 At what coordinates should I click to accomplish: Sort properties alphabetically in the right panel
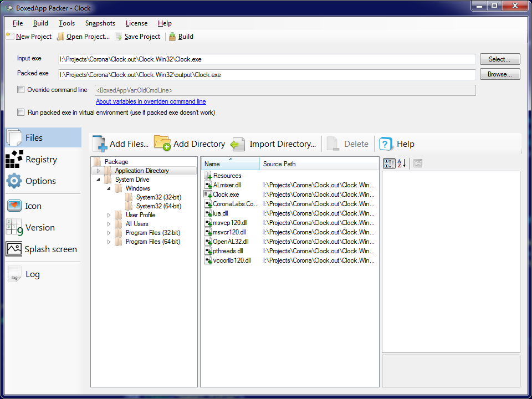400,163
